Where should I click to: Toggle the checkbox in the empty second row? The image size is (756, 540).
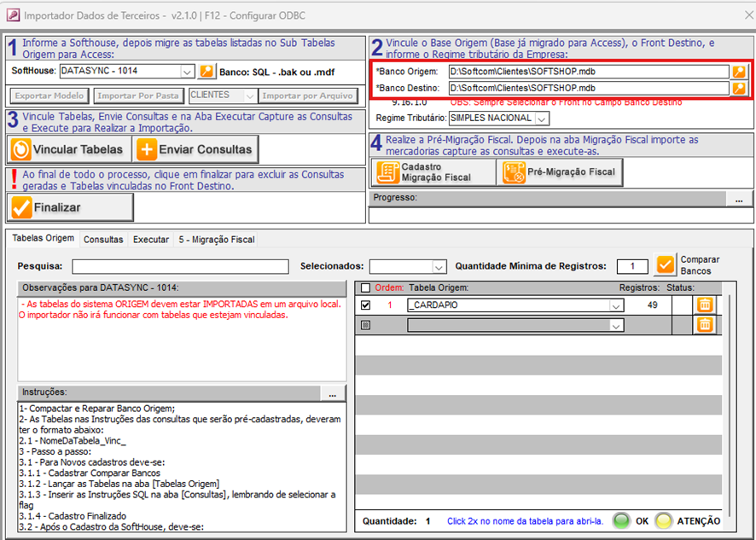pos(366,325)
